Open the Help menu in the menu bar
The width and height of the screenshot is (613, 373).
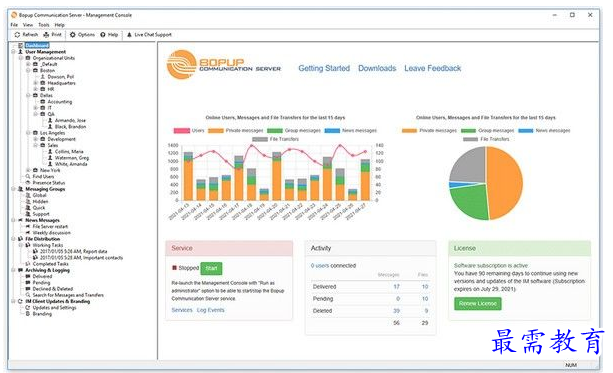[59, 25]
